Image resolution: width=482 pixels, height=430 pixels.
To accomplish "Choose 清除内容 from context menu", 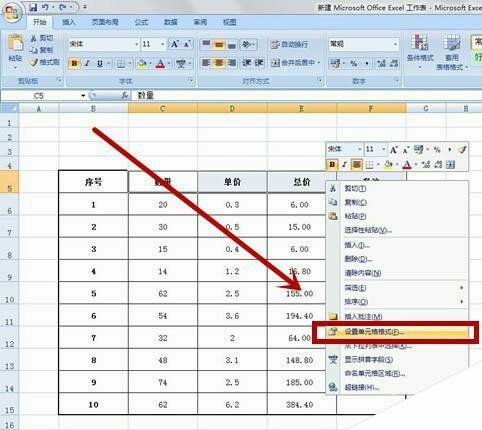I will 398,273.
